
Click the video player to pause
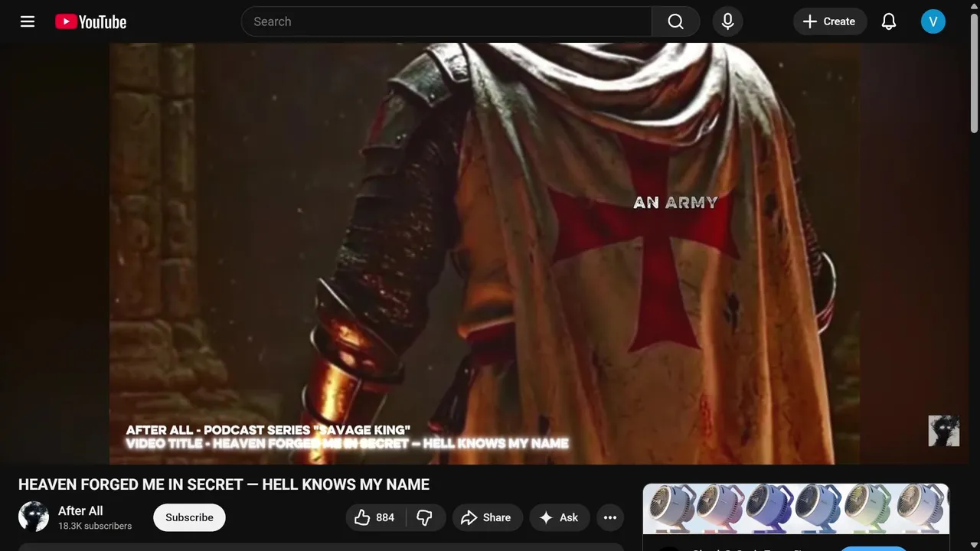pyautogui.click(x=484, y=253)
